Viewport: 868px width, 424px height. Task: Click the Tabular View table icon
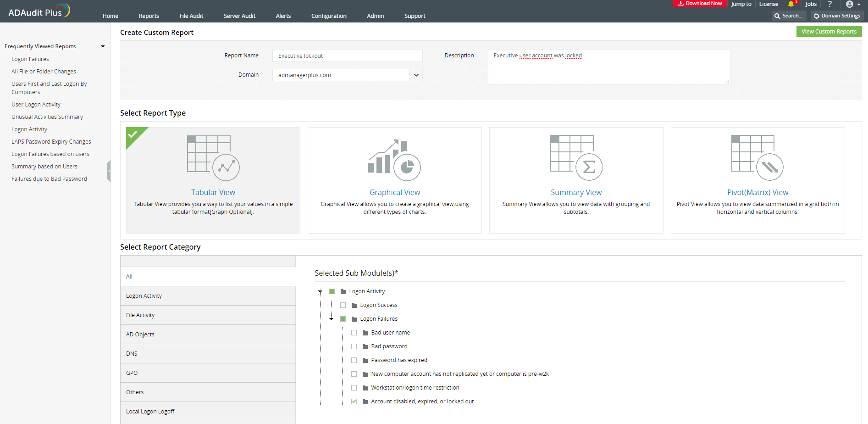[x=213, y=158]
